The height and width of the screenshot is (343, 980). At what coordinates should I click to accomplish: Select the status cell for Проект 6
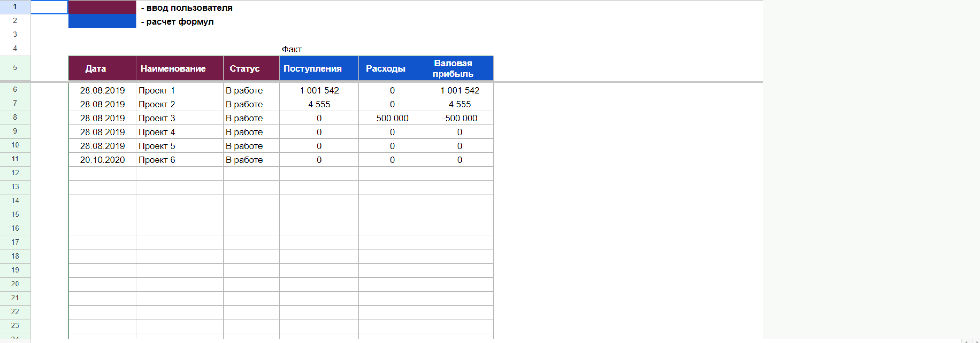251,159
